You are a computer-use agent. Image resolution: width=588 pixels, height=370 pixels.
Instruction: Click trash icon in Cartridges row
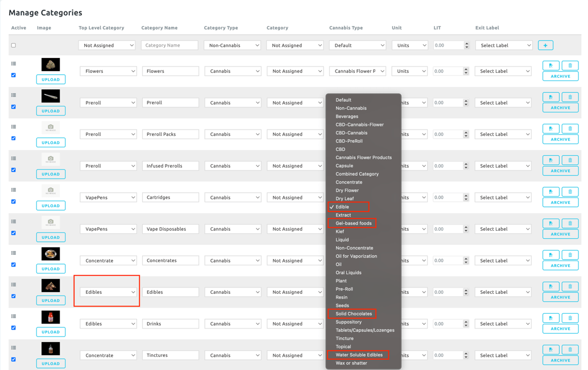pos(570,192)
